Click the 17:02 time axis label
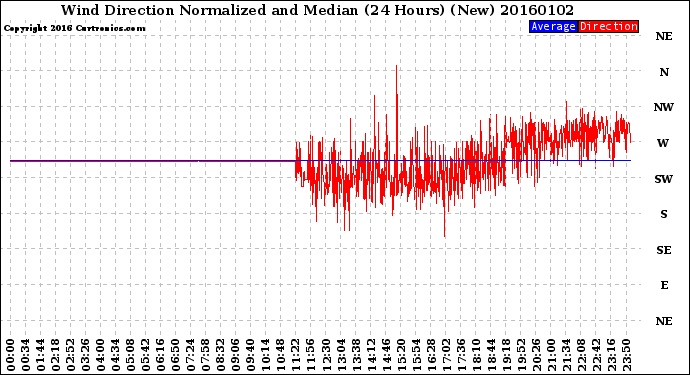Screen dimensions: 690x375 445,355
